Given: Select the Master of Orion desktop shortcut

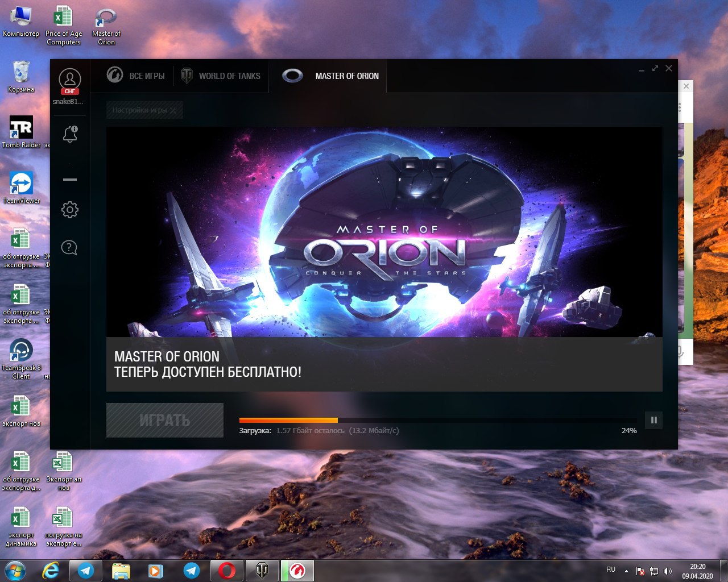Looking at the screenshot, I should [x=106, y=26].
